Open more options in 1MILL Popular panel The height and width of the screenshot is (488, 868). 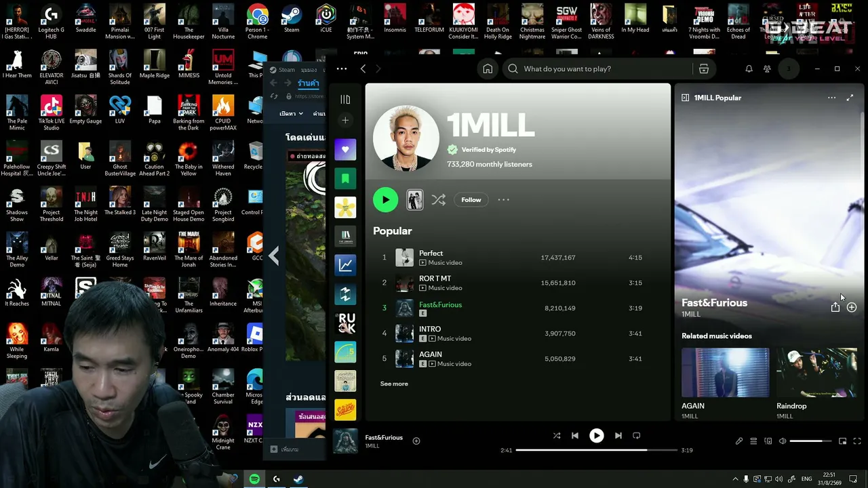[x=831, y=98]
